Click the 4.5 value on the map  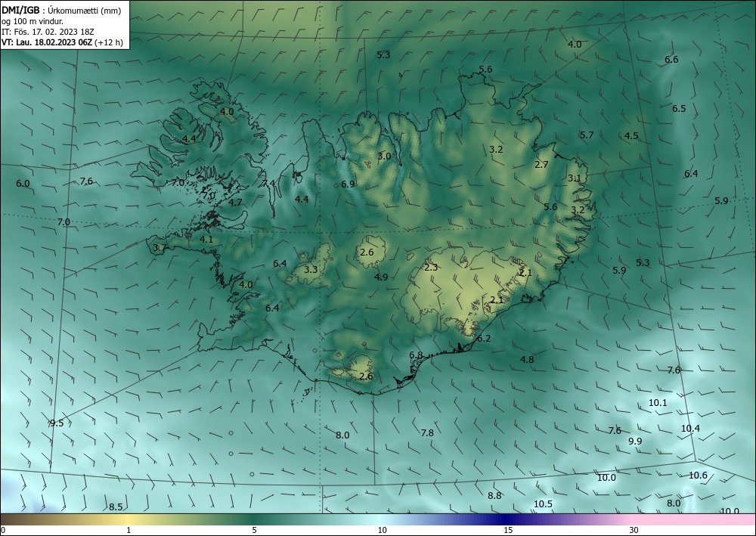click(x=631, y=136)
